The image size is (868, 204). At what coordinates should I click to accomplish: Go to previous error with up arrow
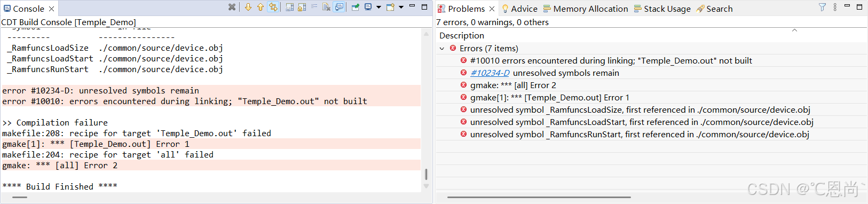pos(261,7)
